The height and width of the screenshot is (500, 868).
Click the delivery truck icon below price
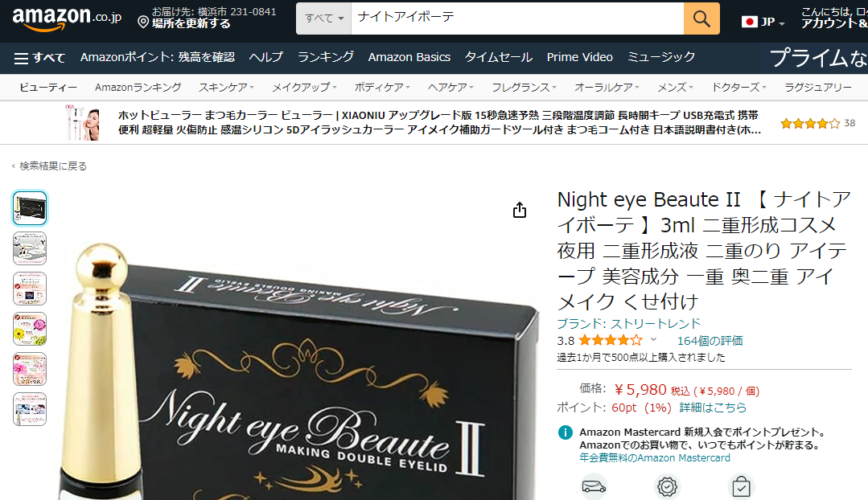(594, 486)
